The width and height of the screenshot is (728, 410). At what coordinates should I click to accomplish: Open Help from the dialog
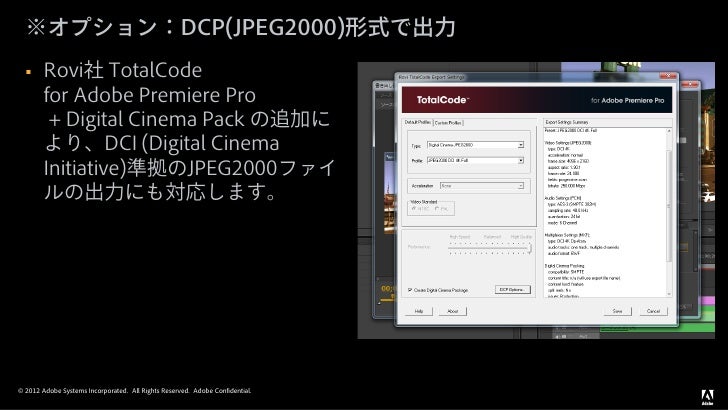pyautogui.click(x=420, y=311)
